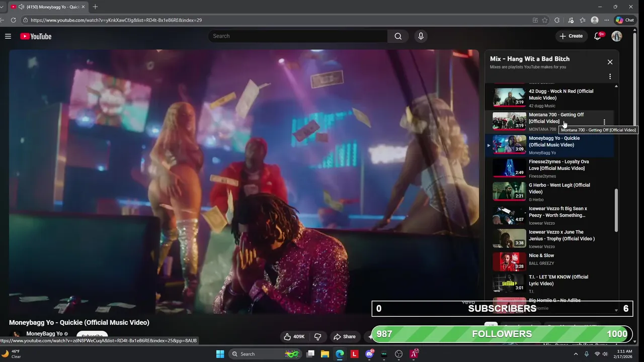Focus the YouTube search field
The image size is (644, 362).
[298, 36]
